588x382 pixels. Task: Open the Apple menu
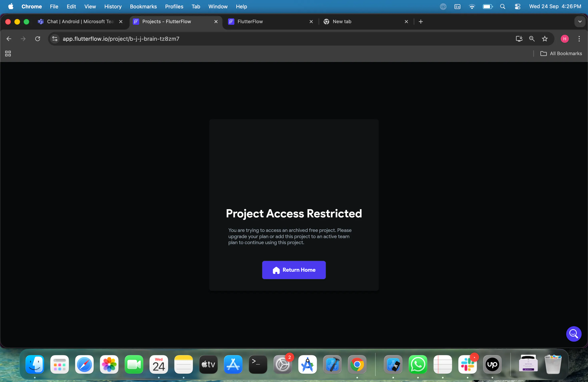tap(11, 6)
